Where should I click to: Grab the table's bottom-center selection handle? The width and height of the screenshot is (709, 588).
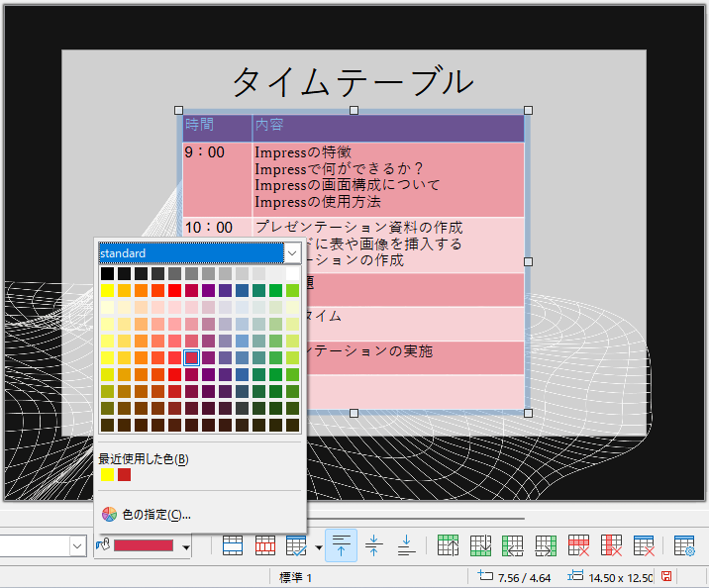point(354,413)
